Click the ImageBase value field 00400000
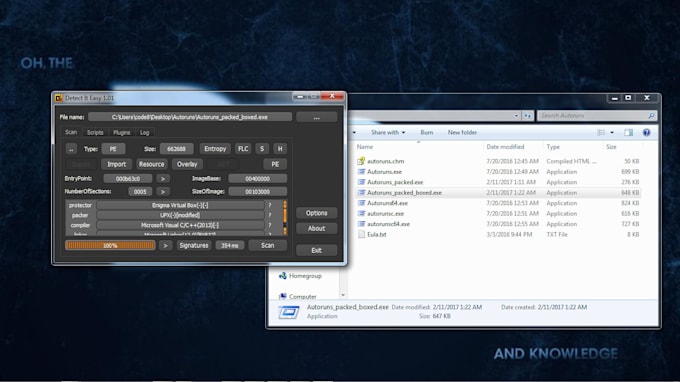The width and height of the screenshot is (680, 382). 258,179
